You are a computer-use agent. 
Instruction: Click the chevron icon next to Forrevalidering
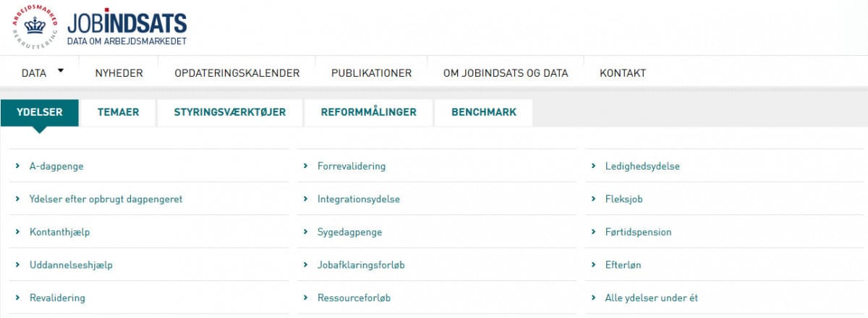[x=305, y=166]
